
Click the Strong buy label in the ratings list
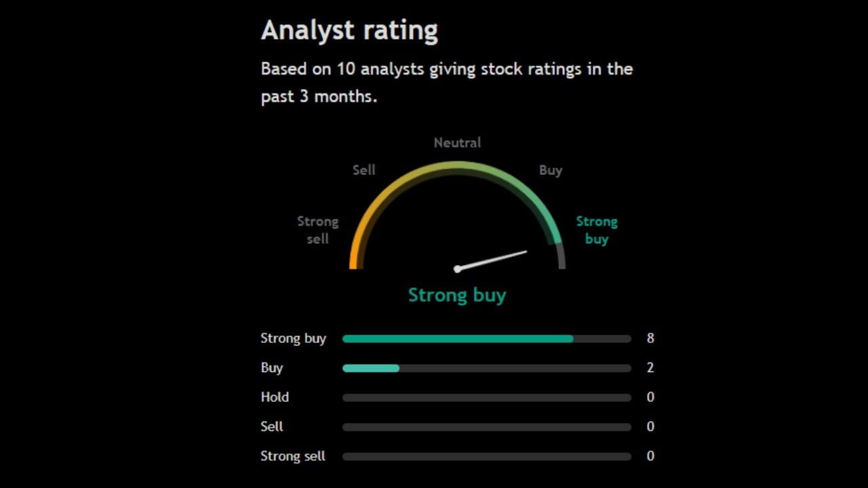[x=293, y=338]
